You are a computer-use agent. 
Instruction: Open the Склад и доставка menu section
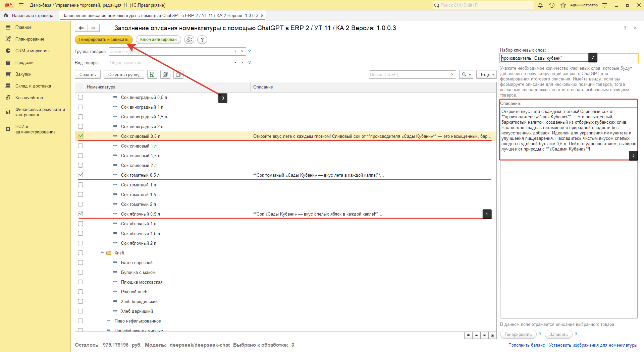(33, 86)
